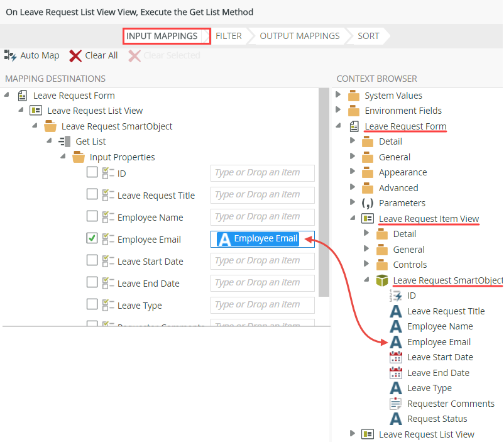
Task: Click the System Values folder icon
Action: [353, 94]
